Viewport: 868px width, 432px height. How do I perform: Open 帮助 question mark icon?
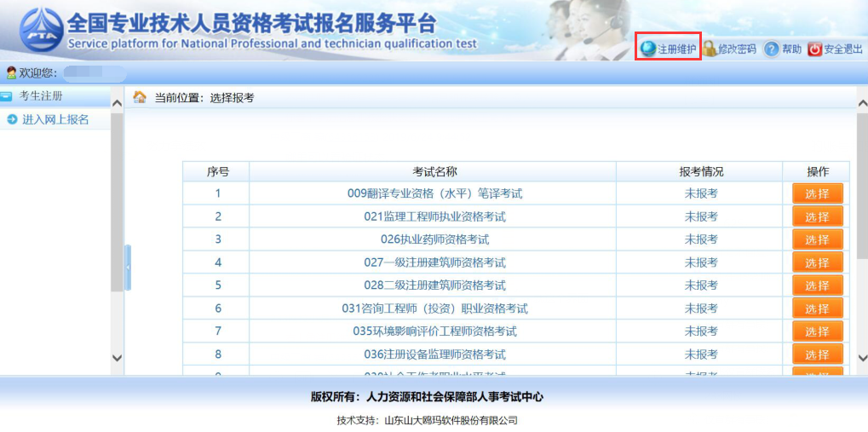[772, 49]
